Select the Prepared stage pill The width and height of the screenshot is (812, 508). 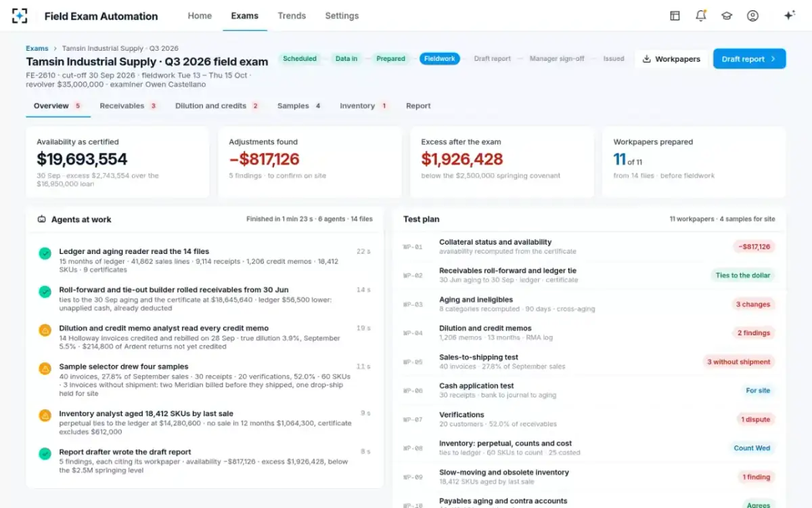391,59
